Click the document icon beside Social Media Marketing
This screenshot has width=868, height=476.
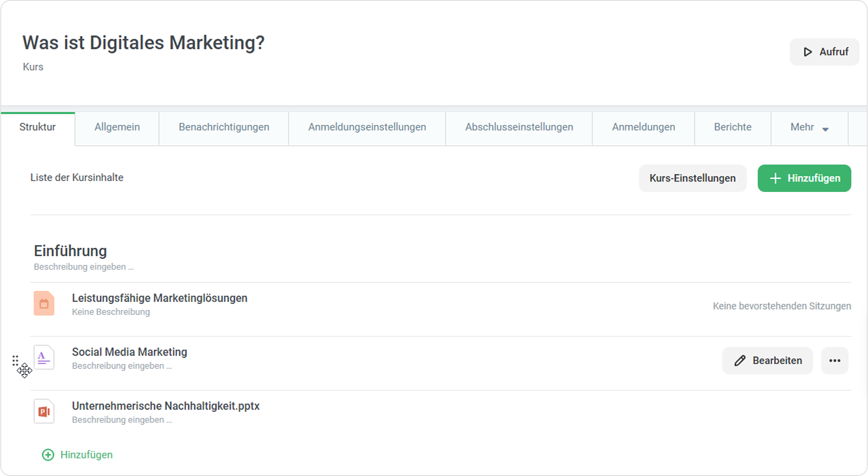point(44,357)
